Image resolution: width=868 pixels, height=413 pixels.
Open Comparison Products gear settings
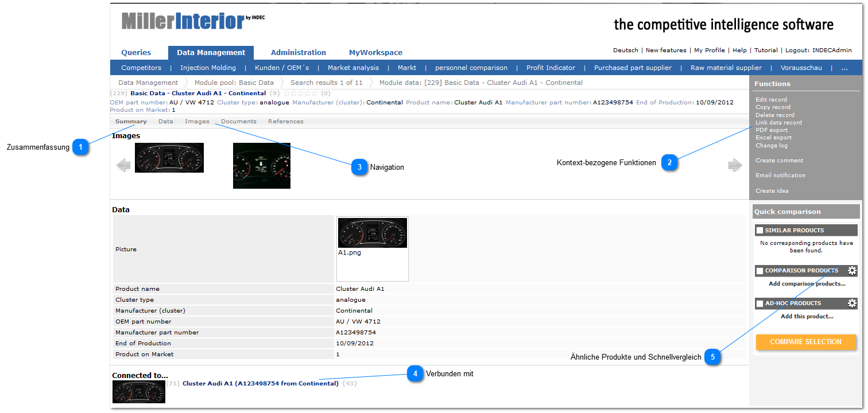pos(852,271)
